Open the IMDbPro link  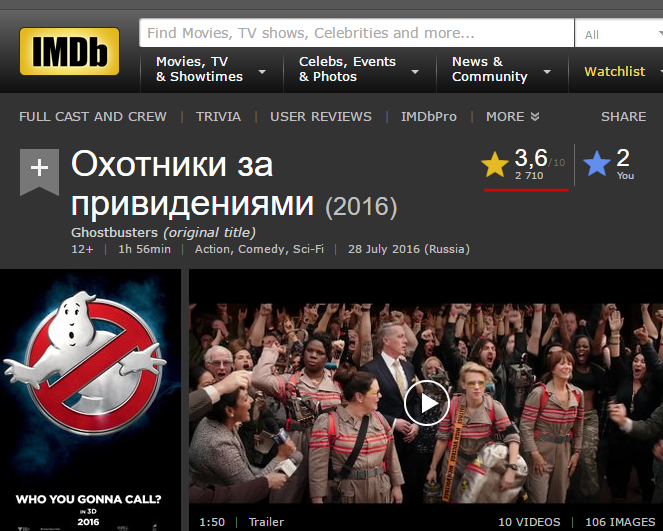point(429,116)
